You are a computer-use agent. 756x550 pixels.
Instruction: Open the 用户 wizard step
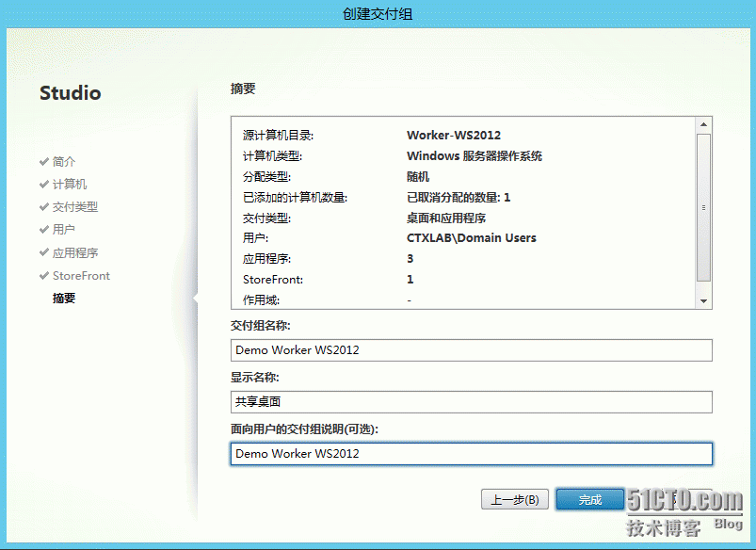[x=64, y=229]
